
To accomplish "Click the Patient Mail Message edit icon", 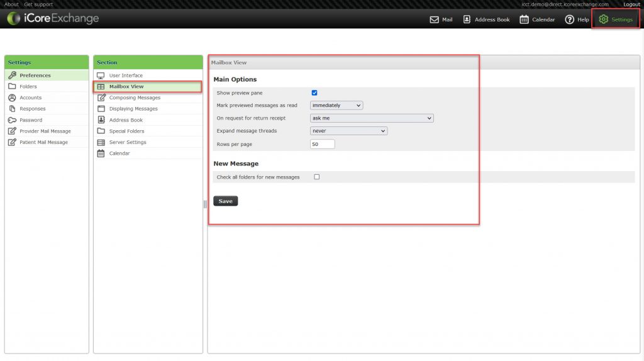I will (x=13, y=142).
